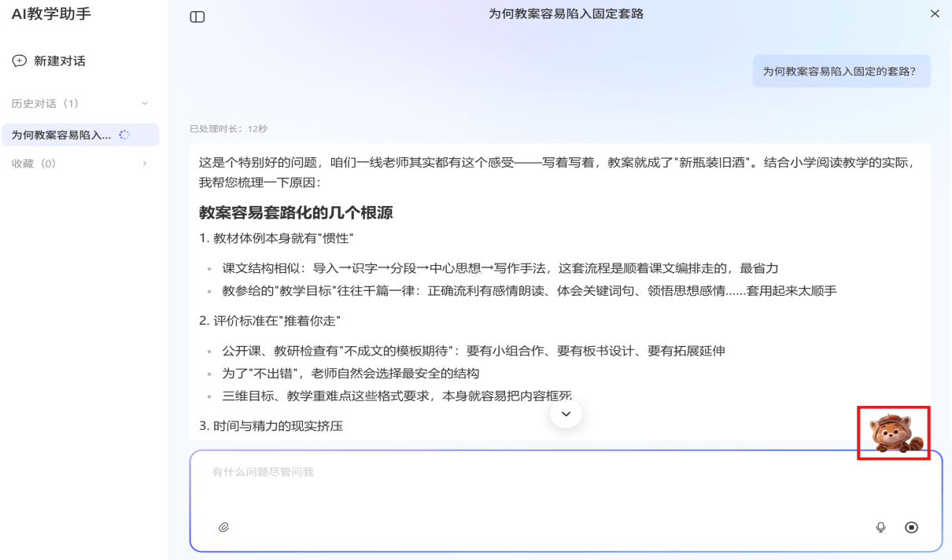
Task: Stop generating with the stop icon
Action: 911,528
